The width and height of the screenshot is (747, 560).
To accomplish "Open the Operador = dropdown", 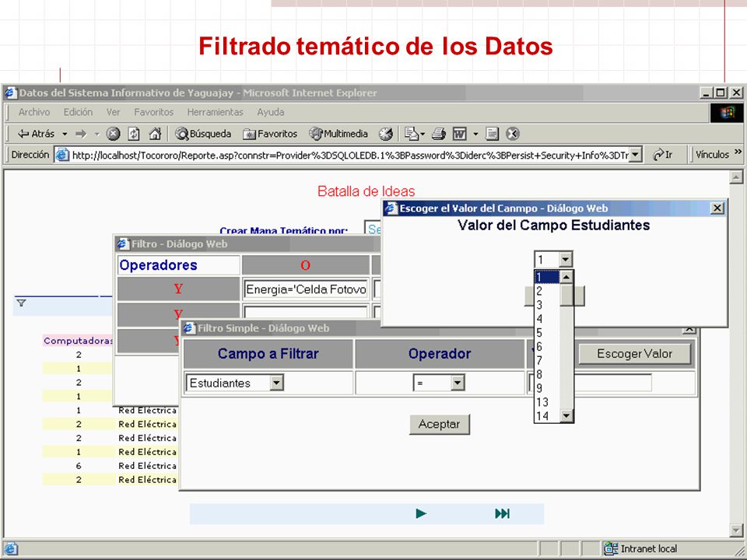I will (458, 383).
